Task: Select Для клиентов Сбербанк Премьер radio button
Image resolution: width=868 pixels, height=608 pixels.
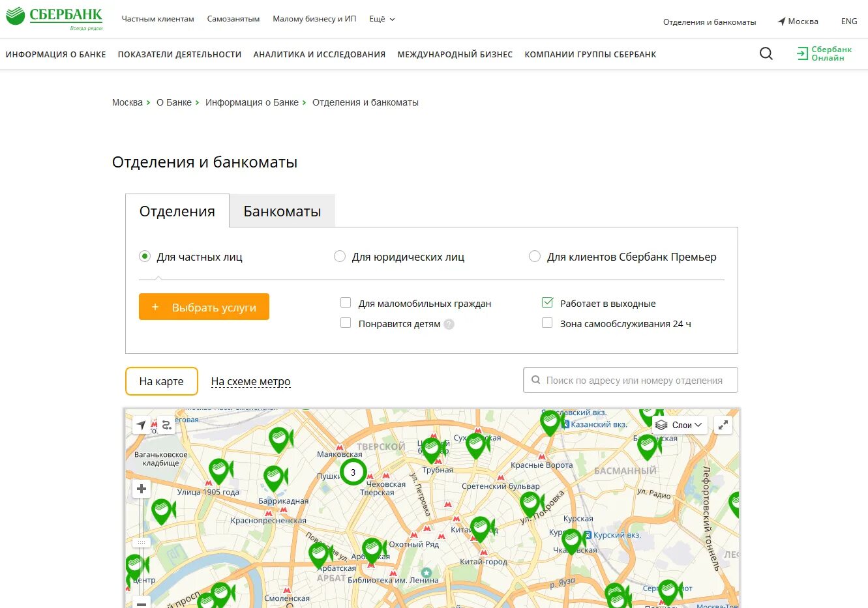Action: tap(535, 256)
